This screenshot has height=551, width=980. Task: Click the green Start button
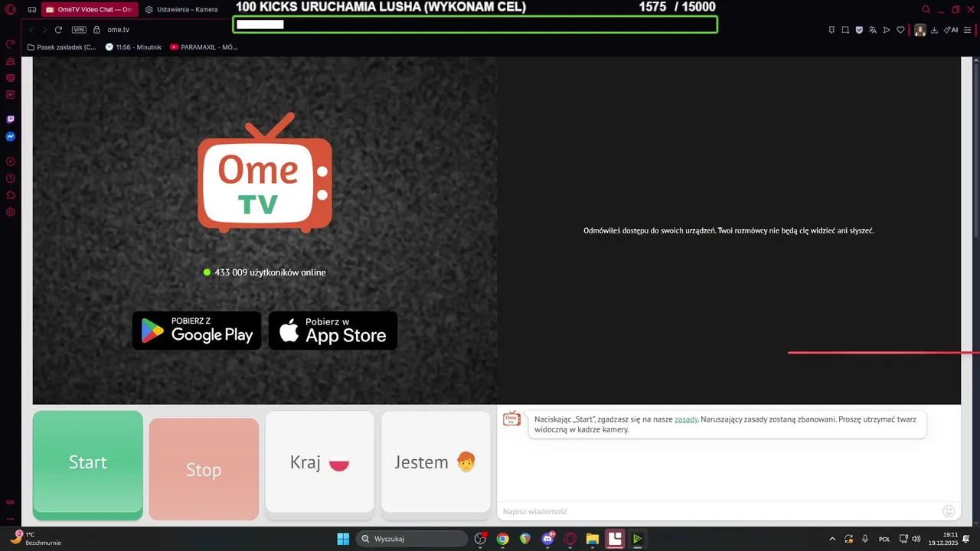click(88, 465)
